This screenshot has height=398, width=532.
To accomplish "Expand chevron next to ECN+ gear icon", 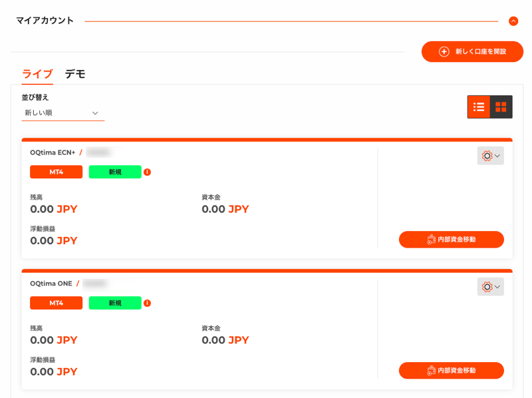I will (x=497, y=156).
